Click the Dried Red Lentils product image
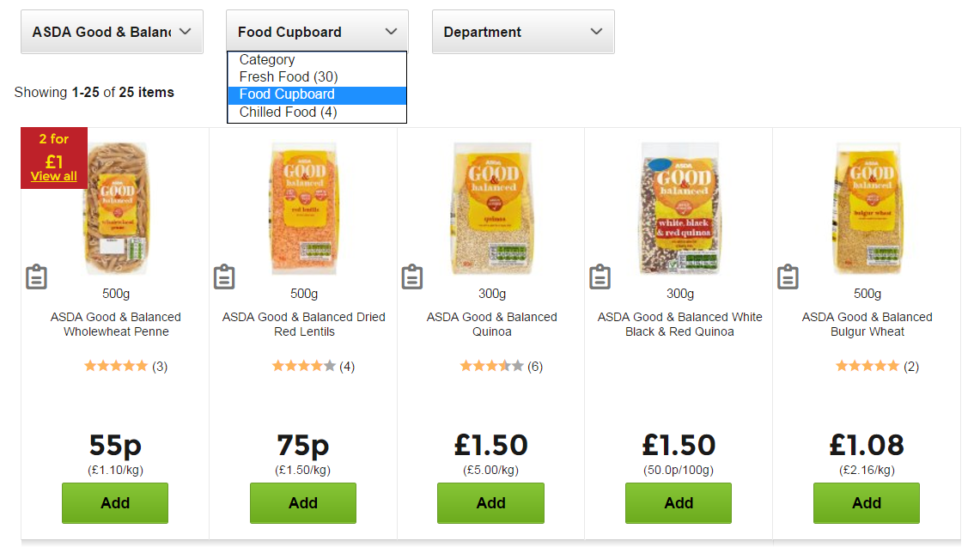 [302, 207]
